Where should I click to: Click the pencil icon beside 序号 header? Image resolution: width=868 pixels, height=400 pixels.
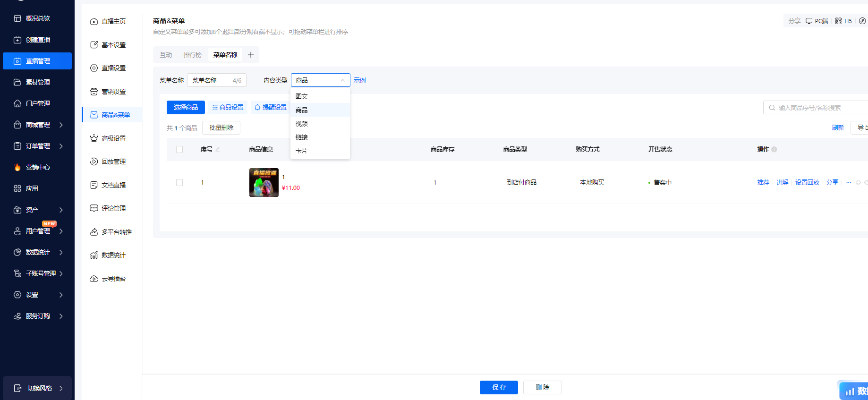coord(218,150)
